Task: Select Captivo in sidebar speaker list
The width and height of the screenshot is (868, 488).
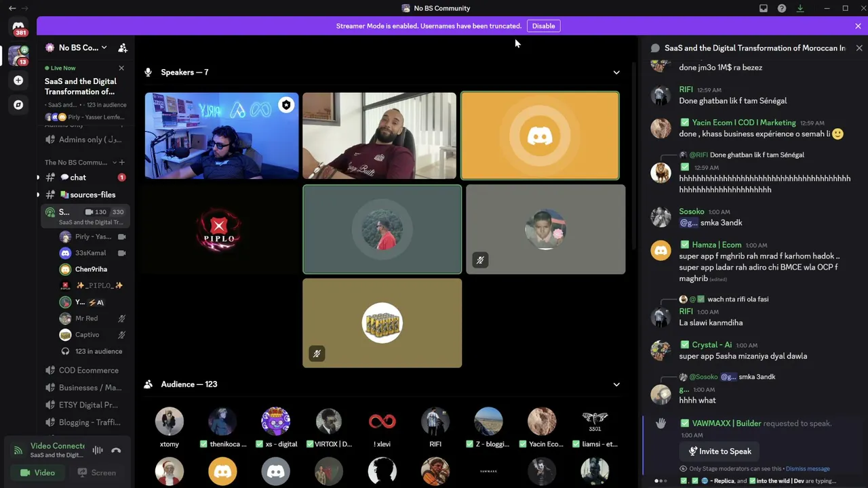Action: point(93,334)
